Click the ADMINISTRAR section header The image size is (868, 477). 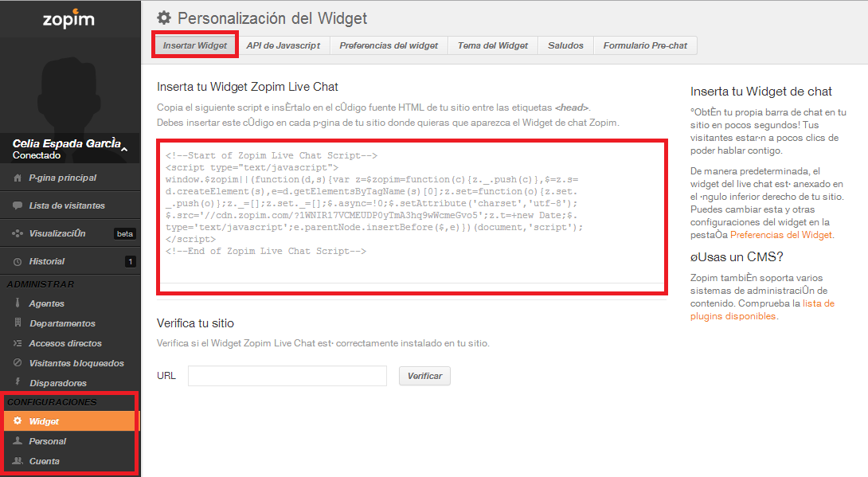tap(41, 283)
